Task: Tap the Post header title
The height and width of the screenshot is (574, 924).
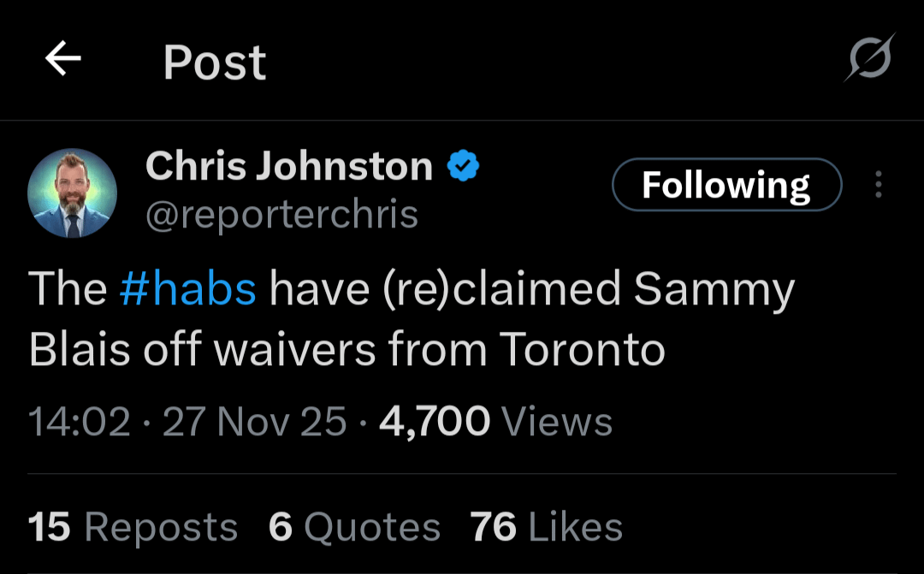Action: pyautogui.click(x=214, y=59)
